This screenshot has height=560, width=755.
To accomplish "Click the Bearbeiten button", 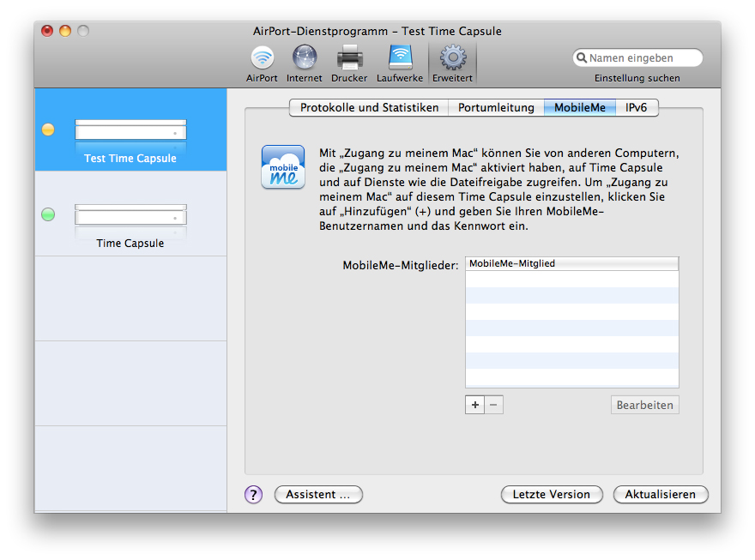I will pos(644,405).
